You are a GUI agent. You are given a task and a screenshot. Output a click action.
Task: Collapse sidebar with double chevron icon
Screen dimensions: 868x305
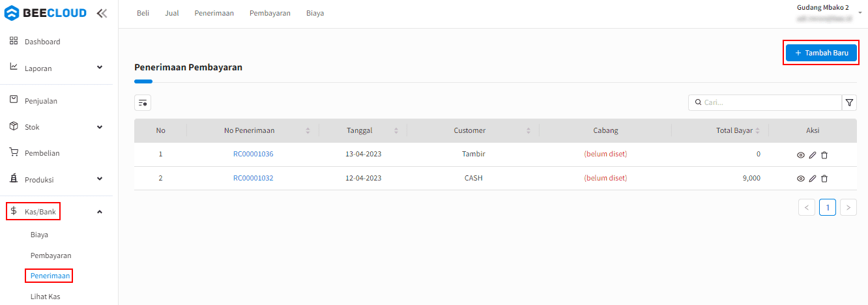(x=102, y=13)
